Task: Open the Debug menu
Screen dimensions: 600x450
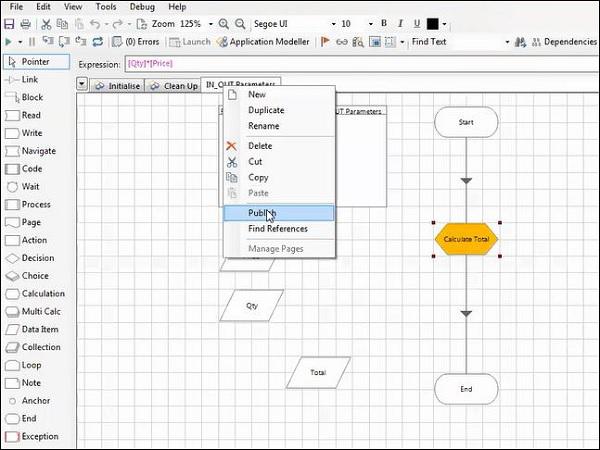Action: pyautogui.click(x=142, y=7)
